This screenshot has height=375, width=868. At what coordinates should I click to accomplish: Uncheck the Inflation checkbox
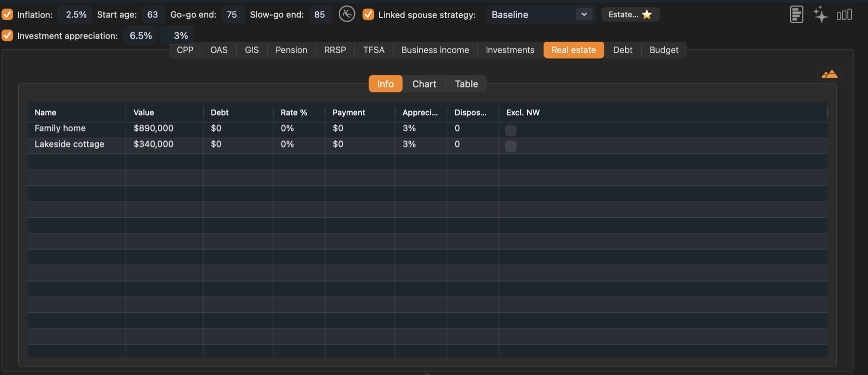[x=7, y=14]
